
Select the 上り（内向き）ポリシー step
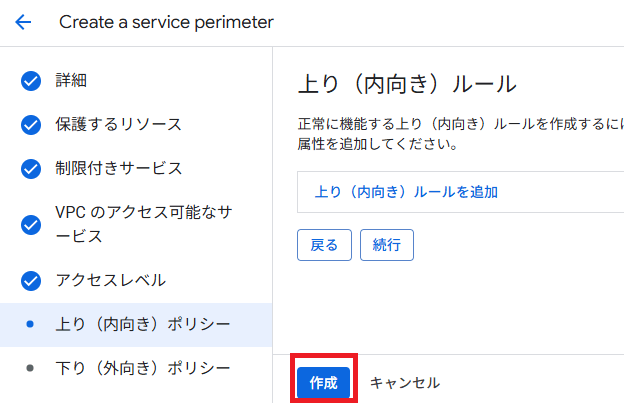(x=142, y=324)
